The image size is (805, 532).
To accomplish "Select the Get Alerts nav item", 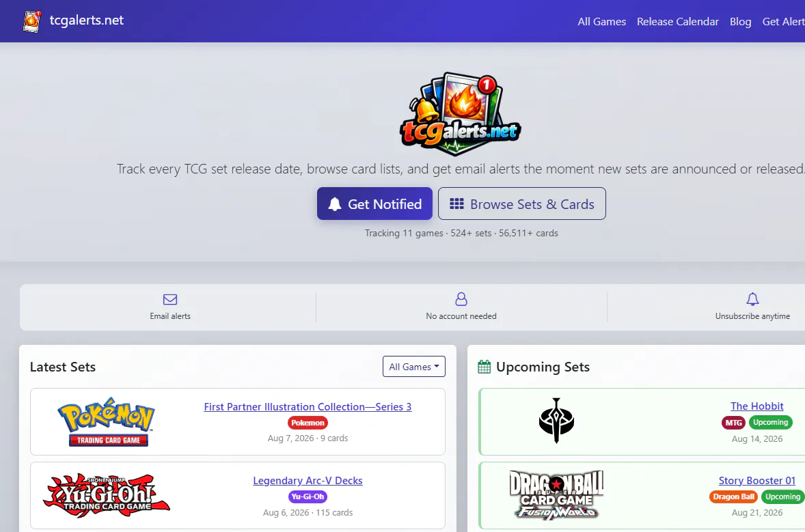I will point(783,22).
